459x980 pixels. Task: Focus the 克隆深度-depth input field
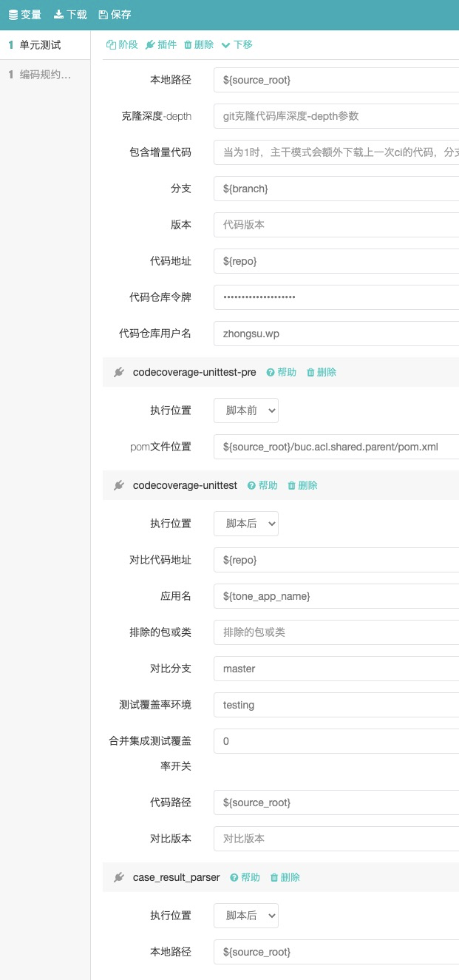pyautogui.click(x=336, y=116)
